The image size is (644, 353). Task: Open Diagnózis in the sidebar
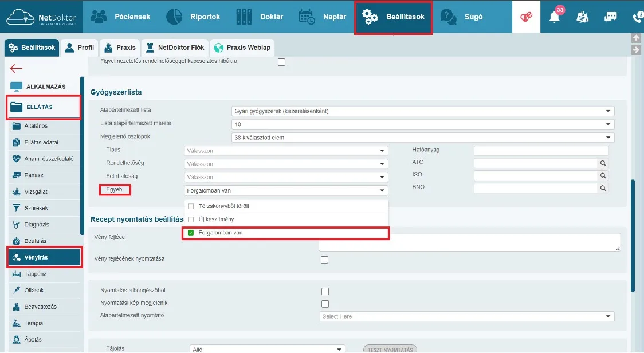click(44, 225)
